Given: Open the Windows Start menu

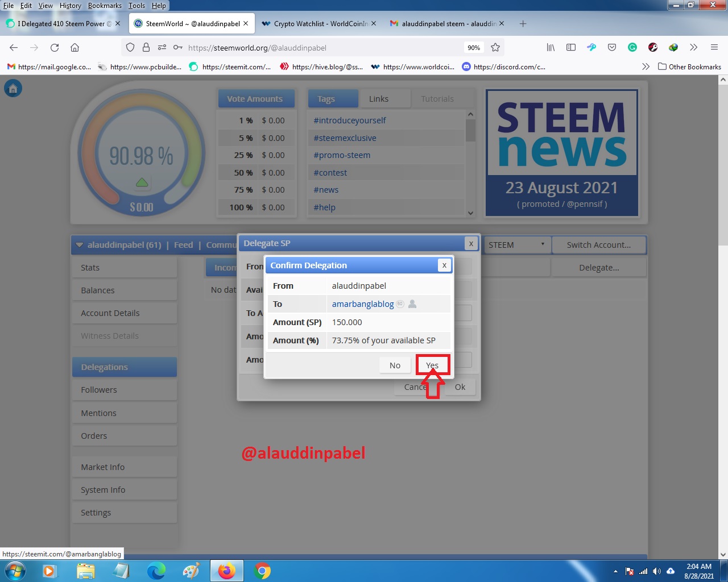Looking at the screenshot, I should tap(15, 570).
